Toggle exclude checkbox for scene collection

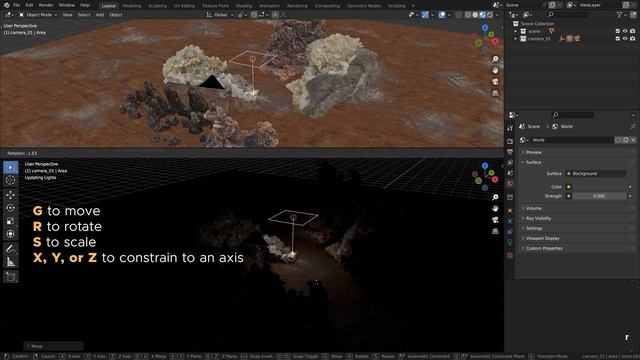coord(618,31)
